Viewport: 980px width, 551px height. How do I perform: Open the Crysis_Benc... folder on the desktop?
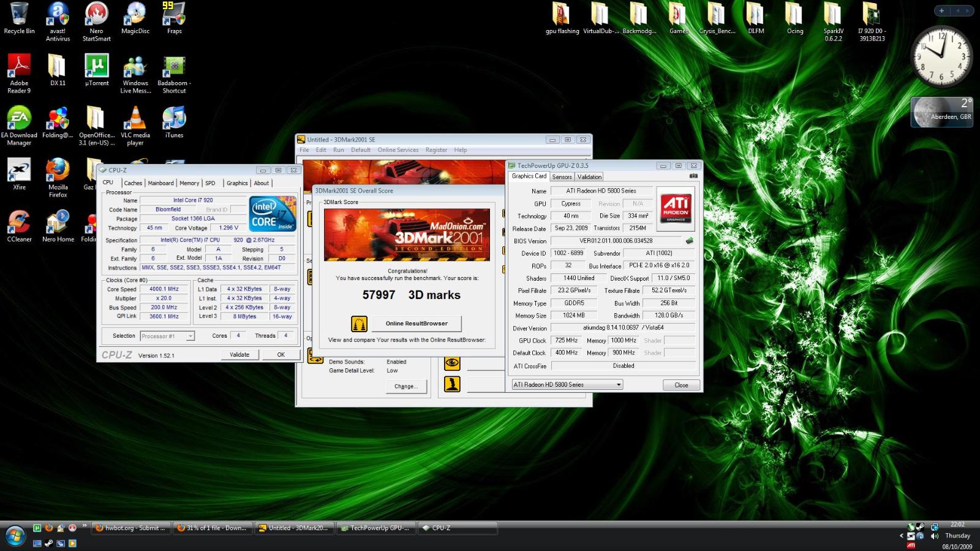[717, 19]
